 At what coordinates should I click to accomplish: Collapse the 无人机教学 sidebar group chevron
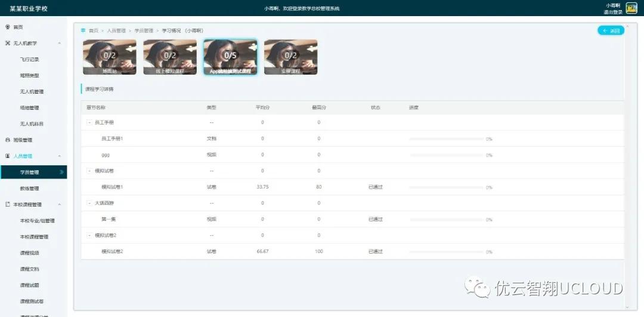[x=59, y=43]
